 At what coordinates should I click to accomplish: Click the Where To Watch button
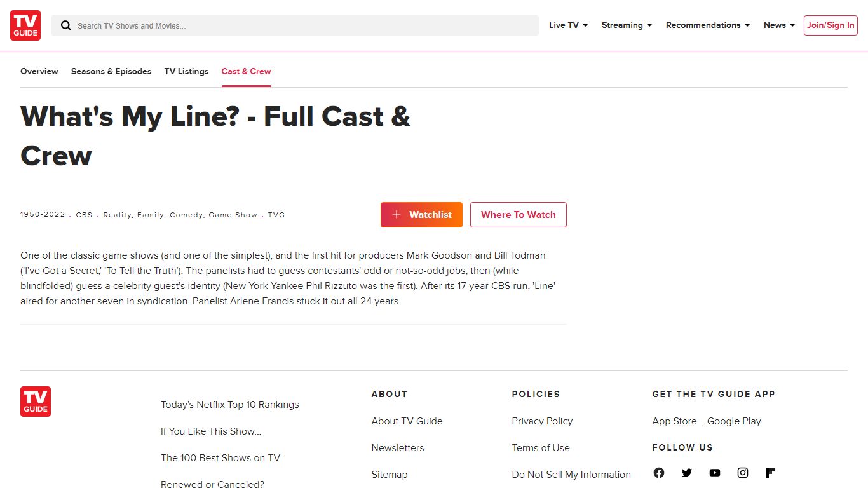(x=519, y=215)
